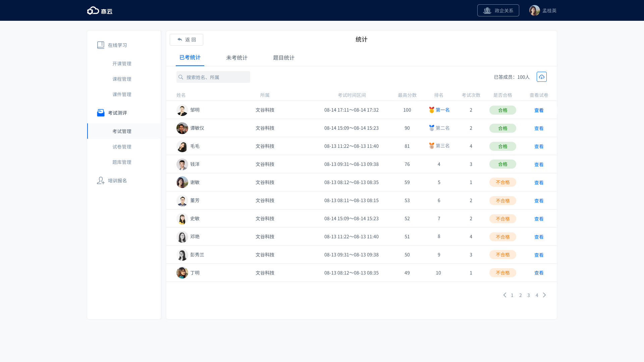
Task: Click 查看 link on 毛毛's row
Action: pyautogui.click(x=539, y=146)
